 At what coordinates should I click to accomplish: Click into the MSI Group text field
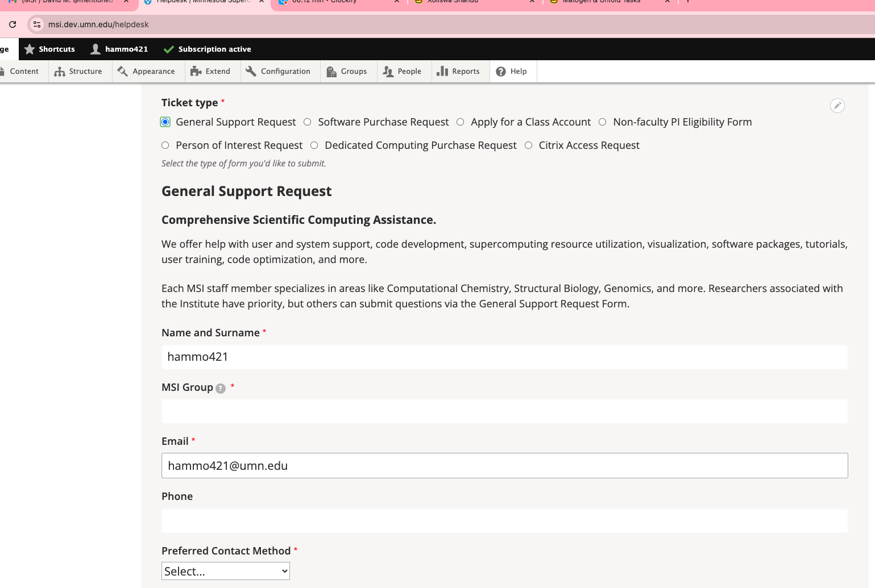[x=504, y=411]
